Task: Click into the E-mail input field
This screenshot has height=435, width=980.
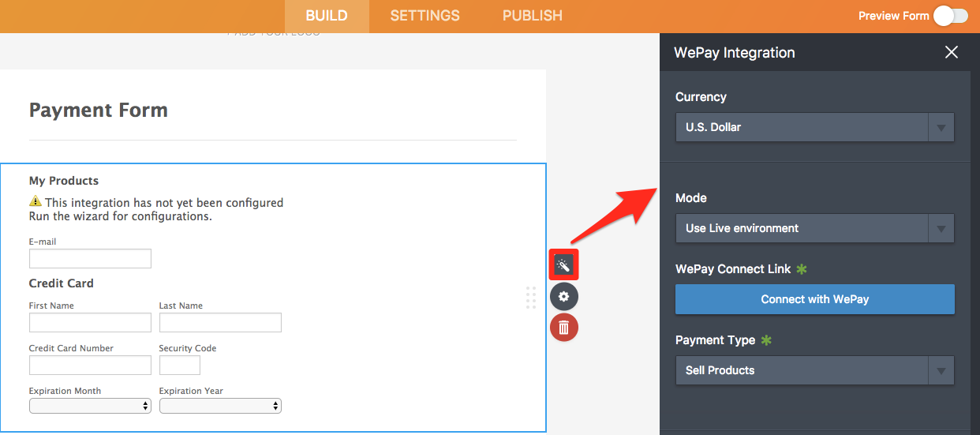Action: tap(90, 259)
